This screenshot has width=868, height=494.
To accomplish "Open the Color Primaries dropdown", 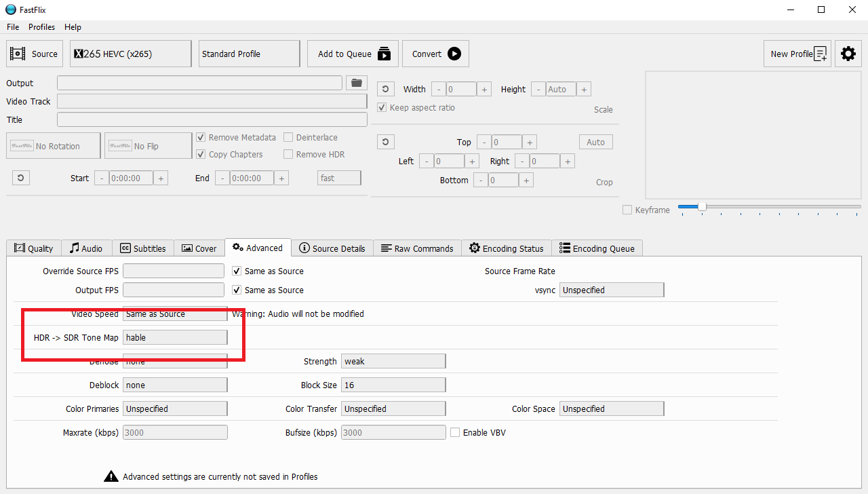I will 175,408.
